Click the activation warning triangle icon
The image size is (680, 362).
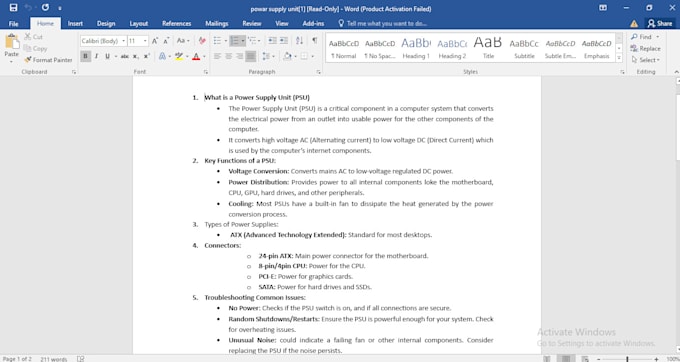(634, 23)
